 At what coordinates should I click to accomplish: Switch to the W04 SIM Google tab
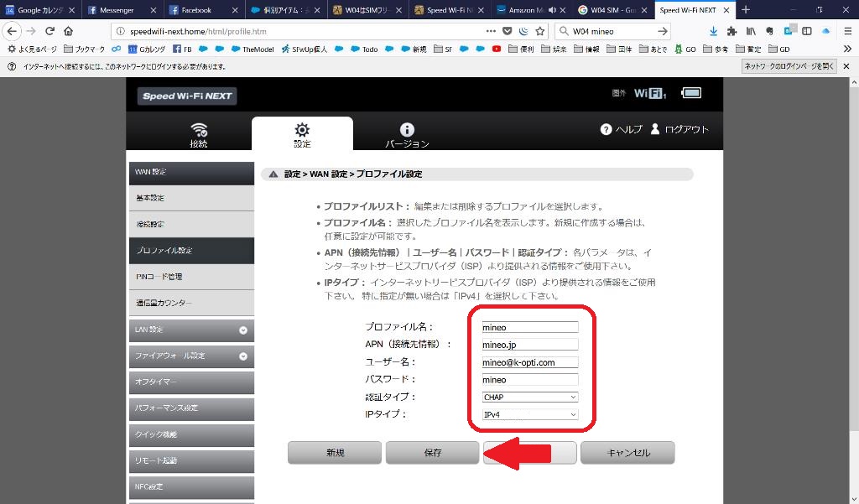pyautogui.click(x=613, y=10)
